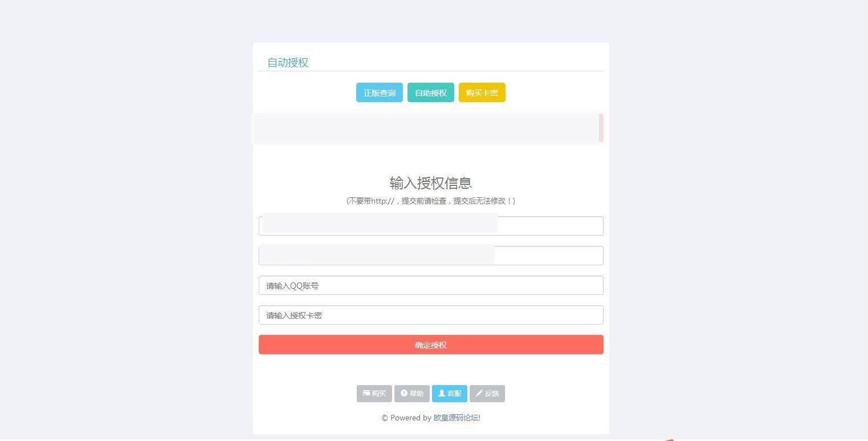This screenshot has width=868, height=441.
Task: Click the person icon on 客服 button
Action: point(442,393)
